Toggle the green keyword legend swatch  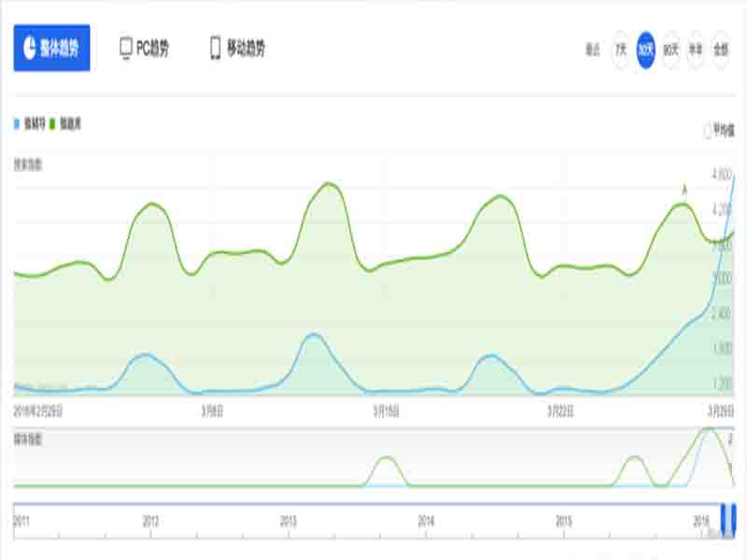pyautogui.click(x=52, y=124)
